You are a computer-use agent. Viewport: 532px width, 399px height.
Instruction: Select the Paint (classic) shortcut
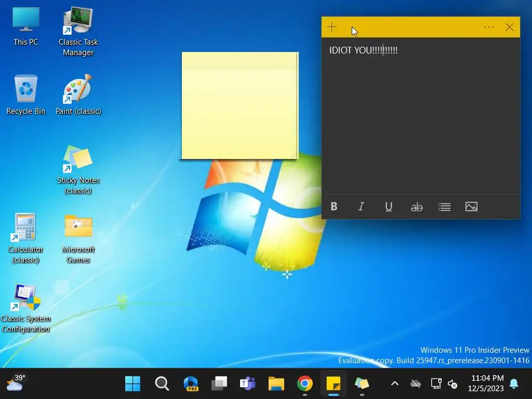(x=78, y=95)
